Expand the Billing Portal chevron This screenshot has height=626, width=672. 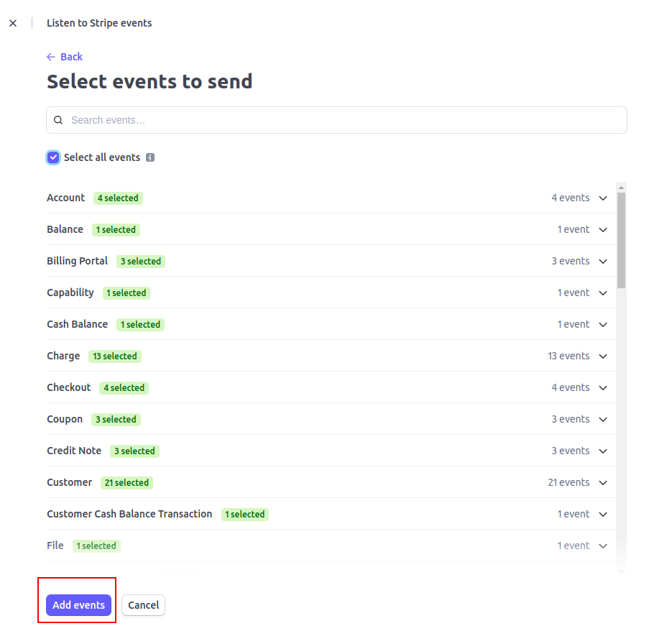603,262
